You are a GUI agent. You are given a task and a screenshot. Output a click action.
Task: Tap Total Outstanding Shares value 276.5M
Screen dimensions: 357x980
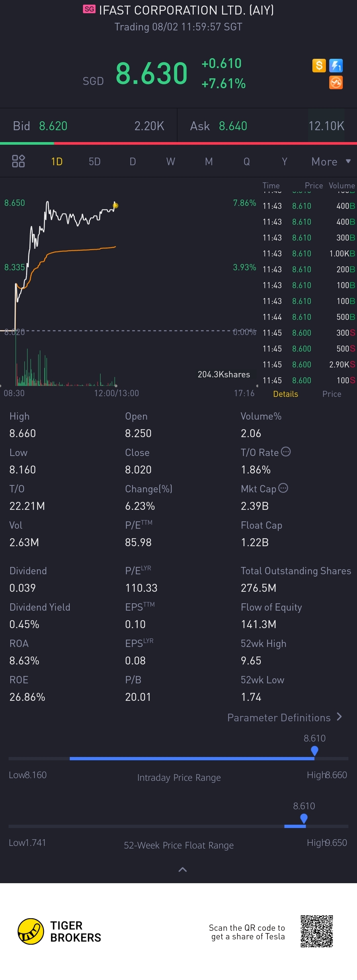point(258,588)
